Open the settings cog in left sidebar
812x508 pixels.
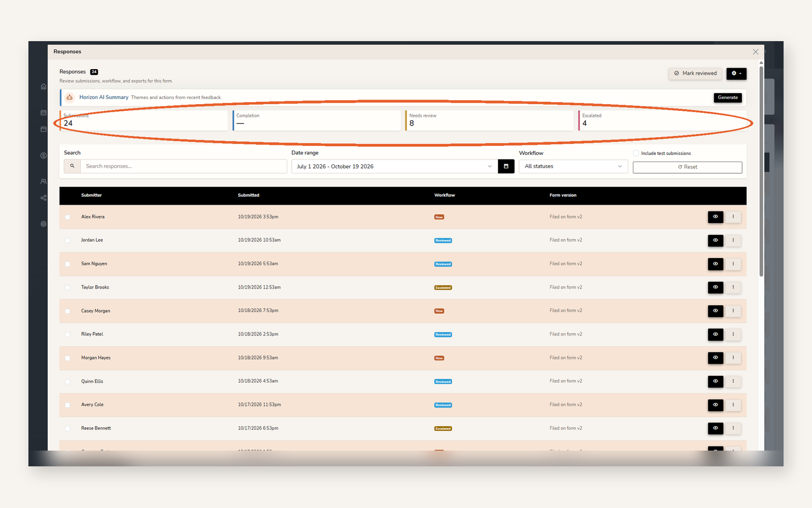[44, 224]
